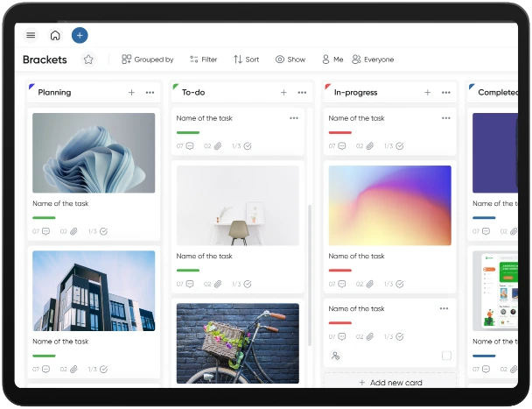Go to home via house icon
Screen dimensions: 532x409
(55, 36)
